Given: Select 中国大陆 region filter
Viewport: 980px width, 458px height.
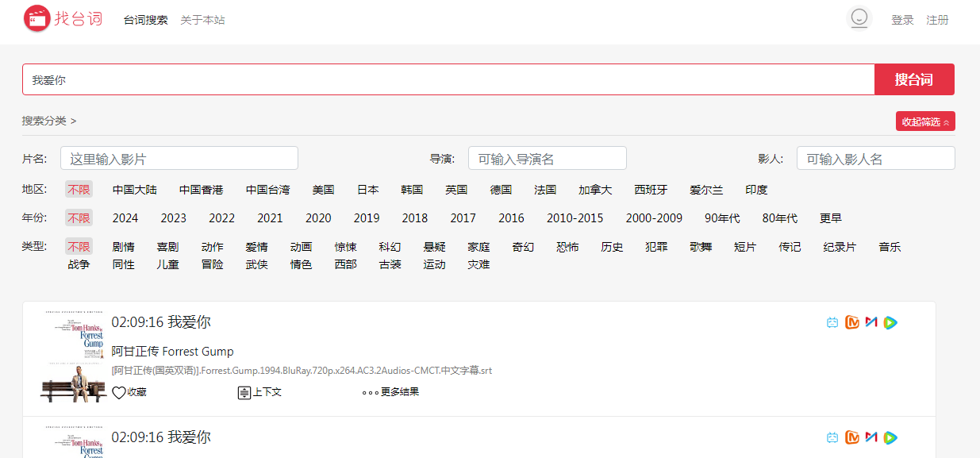Looking at the screenshot, I should click(134, 190).
